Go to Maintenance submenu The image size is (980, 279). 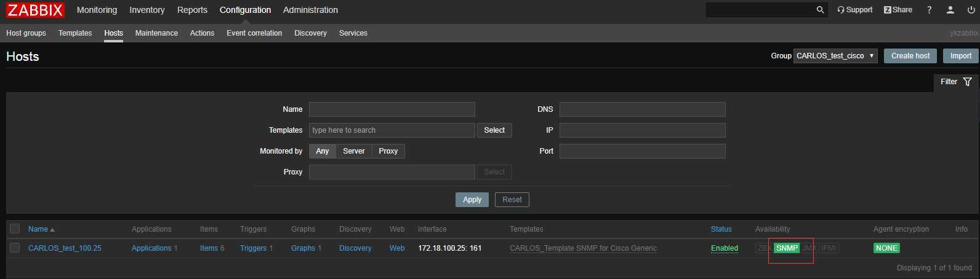(156, 33)
